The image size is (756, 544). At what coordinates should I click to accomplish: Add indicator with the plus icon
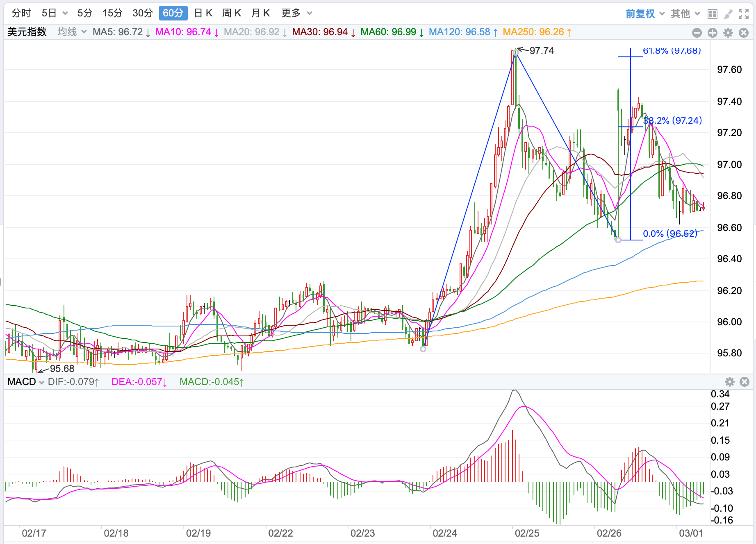click(x=713, y=32)
